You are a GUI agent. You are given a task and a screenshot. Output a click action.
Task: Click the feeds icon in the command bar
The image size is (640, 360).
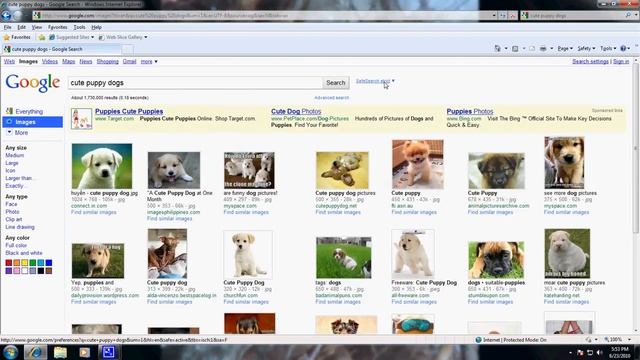point(515,48)
